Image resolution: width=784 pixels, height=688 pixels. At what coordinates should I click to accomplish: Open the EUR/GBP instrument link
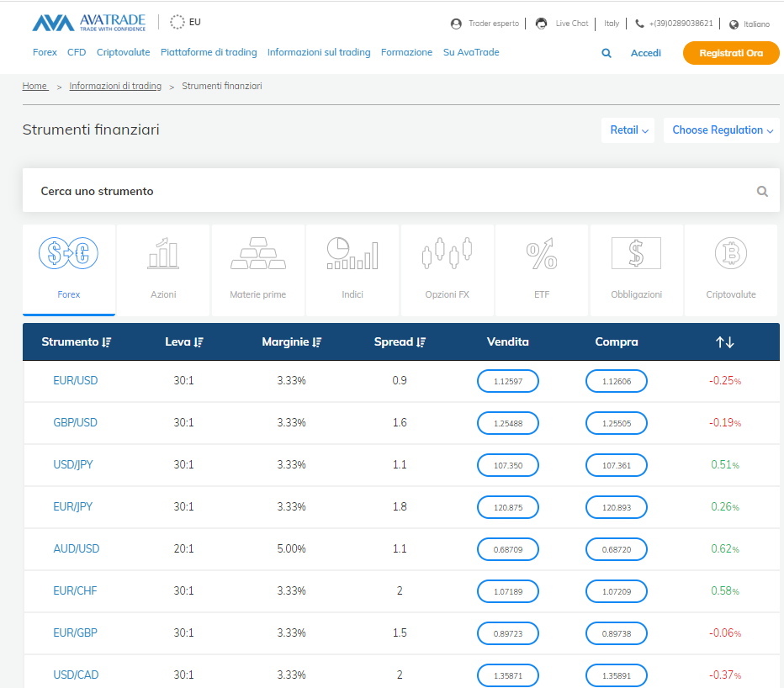click(x=75, y=632)
